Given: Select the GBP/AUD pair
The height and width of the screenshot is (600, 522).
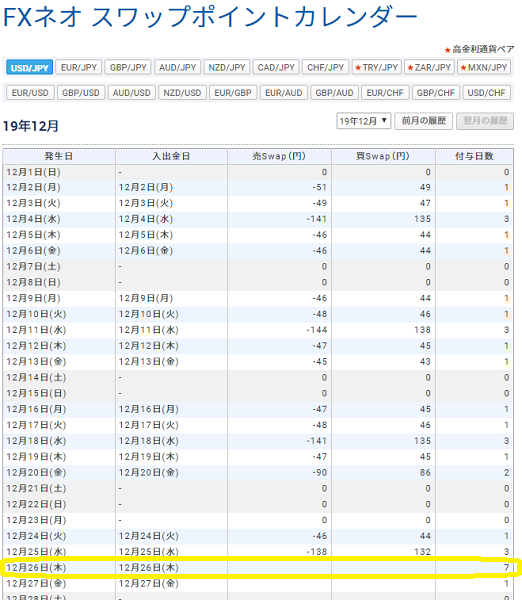Looking at the screenshot, I should (334, 93).
